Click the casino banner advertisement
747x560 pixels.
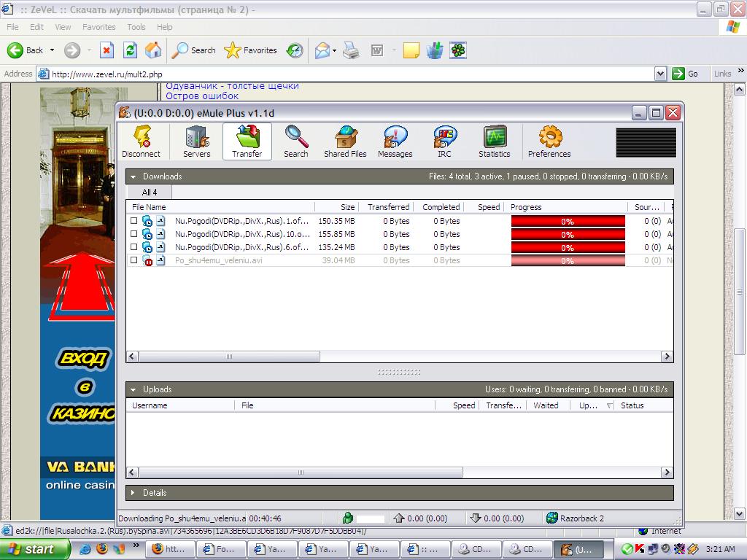(78, 303)
